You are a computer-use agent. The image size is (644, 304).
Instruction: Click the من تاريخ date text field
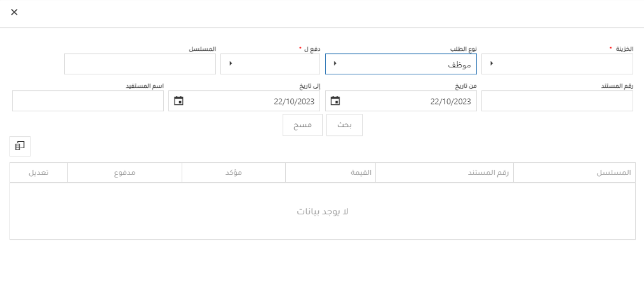(x=410, y=101)
